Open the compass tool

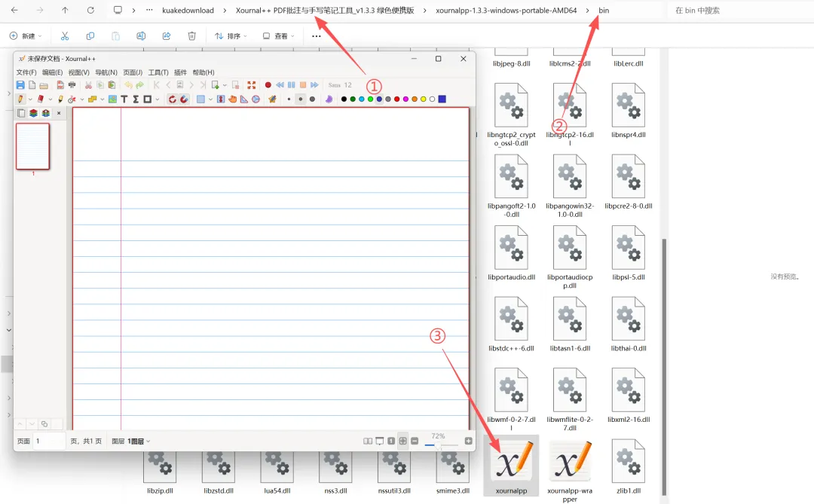click(x=256, y=99)
